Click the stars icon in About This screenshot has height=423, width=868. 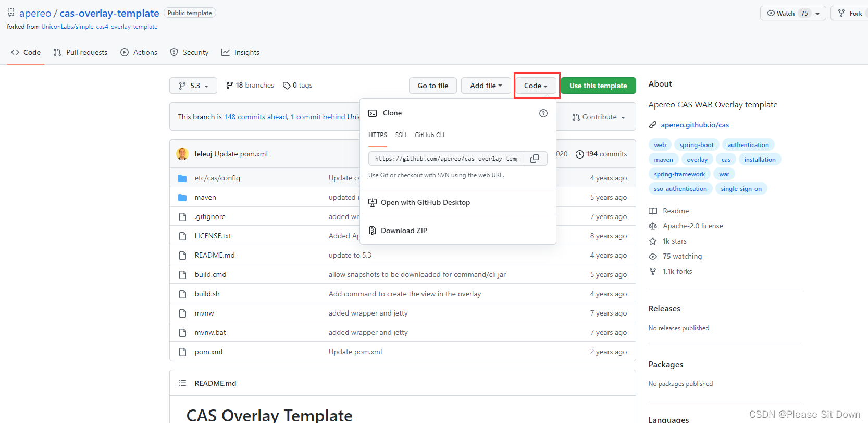653,241
